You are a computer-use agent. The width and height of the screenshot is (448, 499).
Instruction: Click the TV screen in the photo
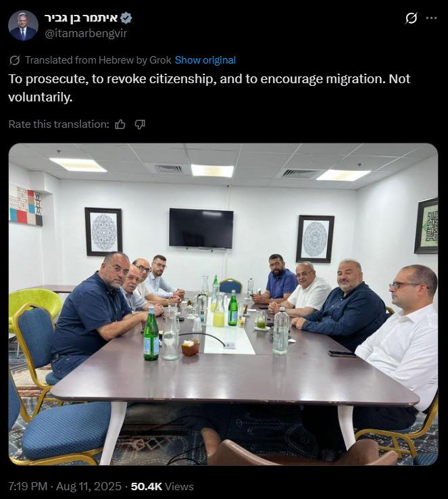click(x=201, y=228)
